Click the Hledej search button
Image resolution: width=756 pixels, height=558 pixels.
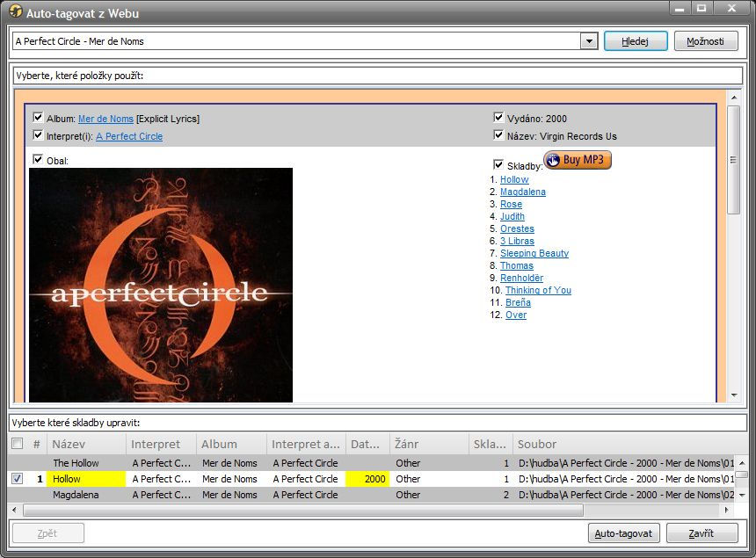pyautogui.click(x=636, y=41)
